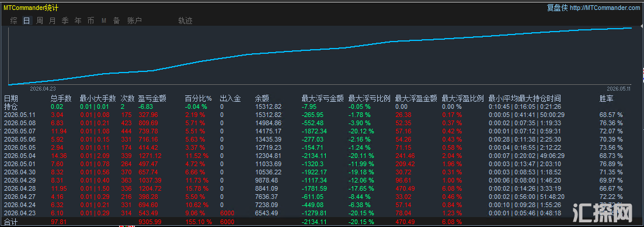This screenshot has width=644, height=227.
Task: Click the 盈亏金额 column header
Action: pyautogui.click(x=152, y=99)
